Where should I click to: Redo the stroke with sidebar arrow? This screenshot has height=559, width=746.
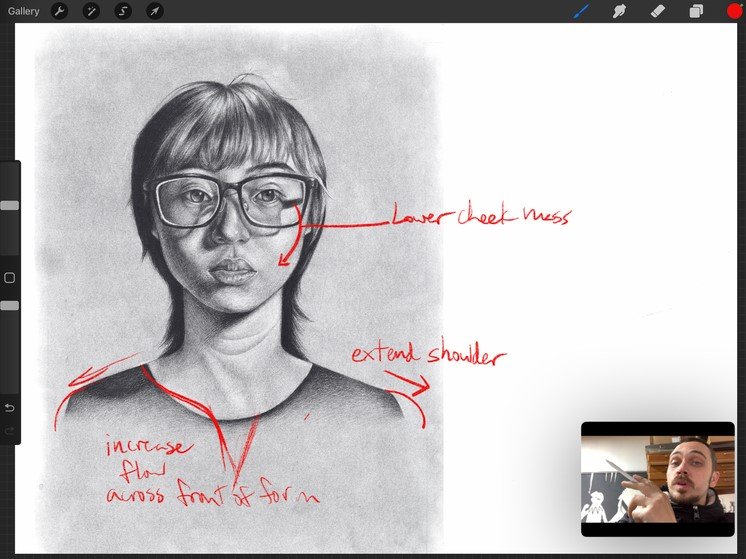click(x=10, y=431)
